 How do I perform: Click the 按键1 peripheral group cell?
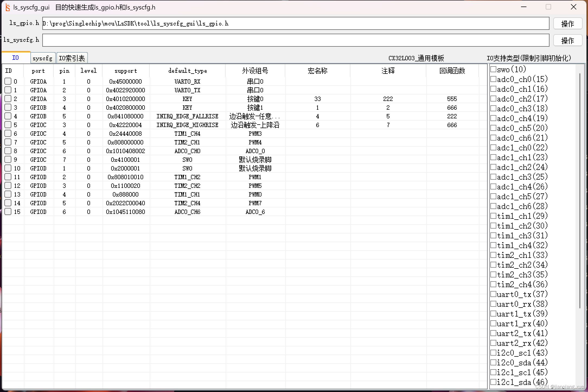click(255, 108)
